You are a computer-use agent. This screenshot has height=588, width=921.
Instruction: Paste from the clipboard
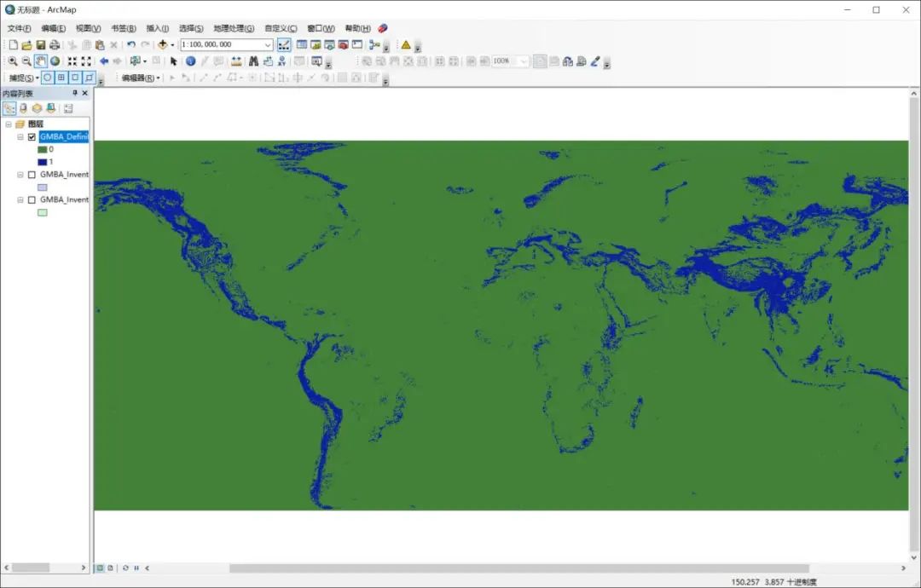click(x=100, y=44)
